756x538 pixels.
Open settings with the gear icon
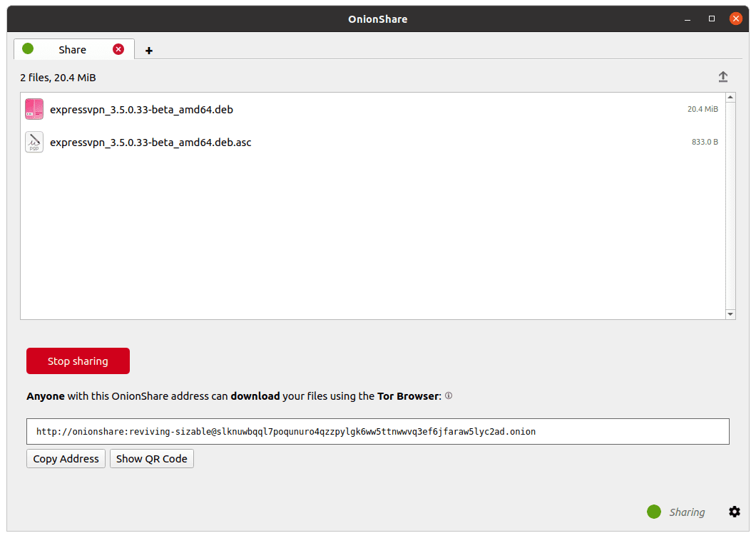tap(735, 512)
